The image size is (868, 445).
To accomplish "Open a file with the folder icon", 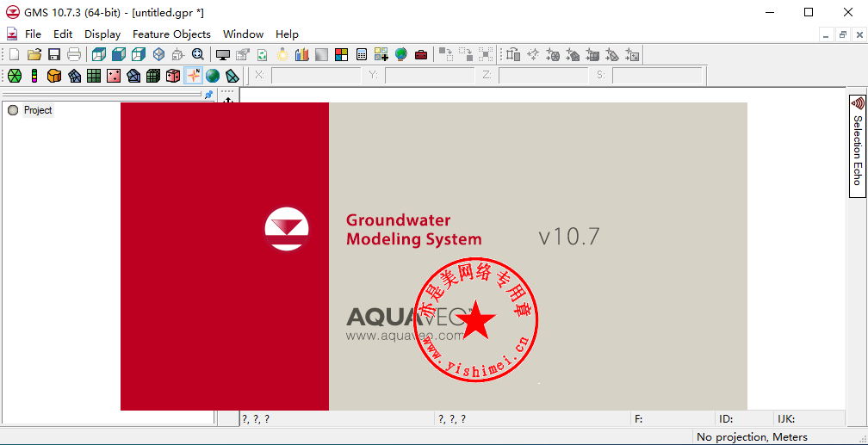I will [x=34, y=54].
